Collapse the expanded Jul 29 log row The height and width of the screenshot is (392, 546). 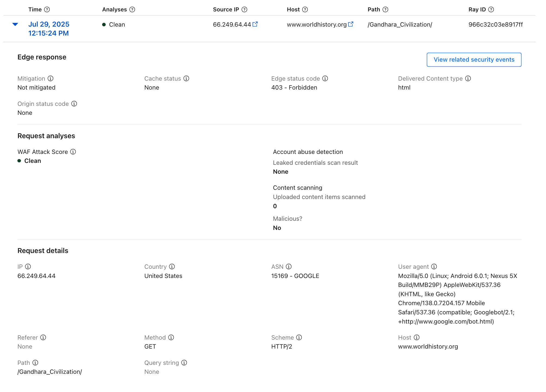pos(15,24)
